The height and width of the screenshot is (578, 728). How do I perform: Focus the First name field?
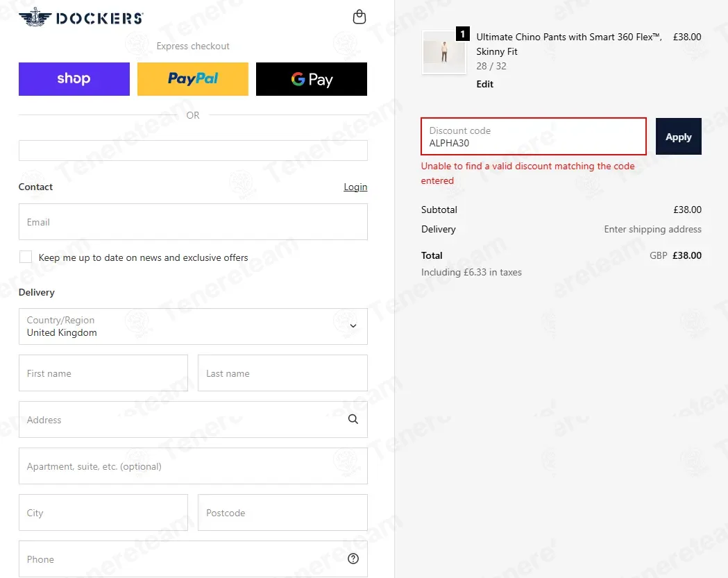click(x=103, y=373)
